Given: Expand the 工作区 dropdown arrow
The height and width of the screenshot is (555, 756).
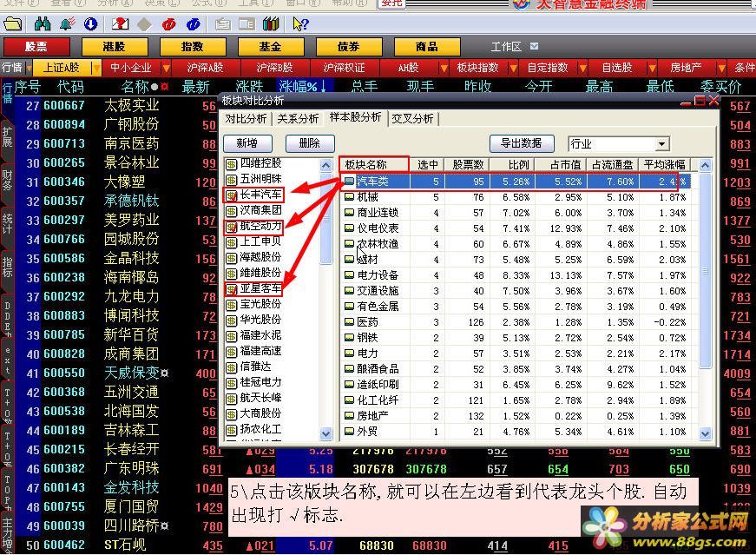Looking at the screenshot, I should [x=534, y=46].
